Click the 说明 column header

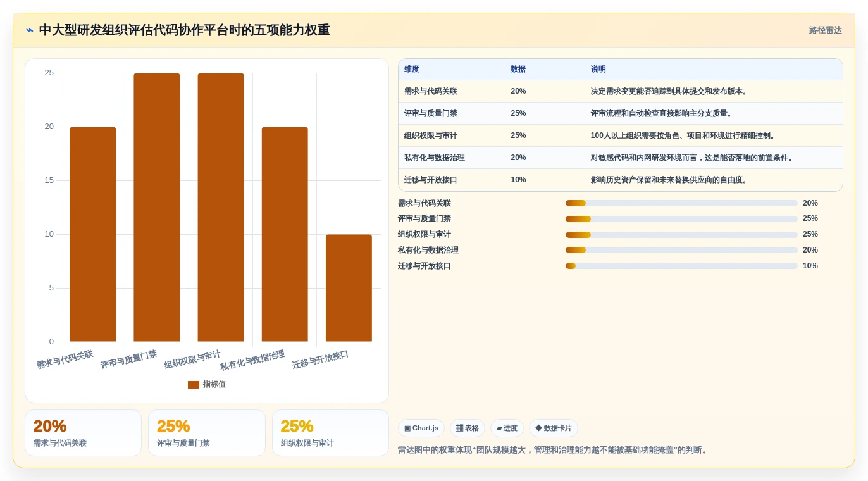coord(598,70)
